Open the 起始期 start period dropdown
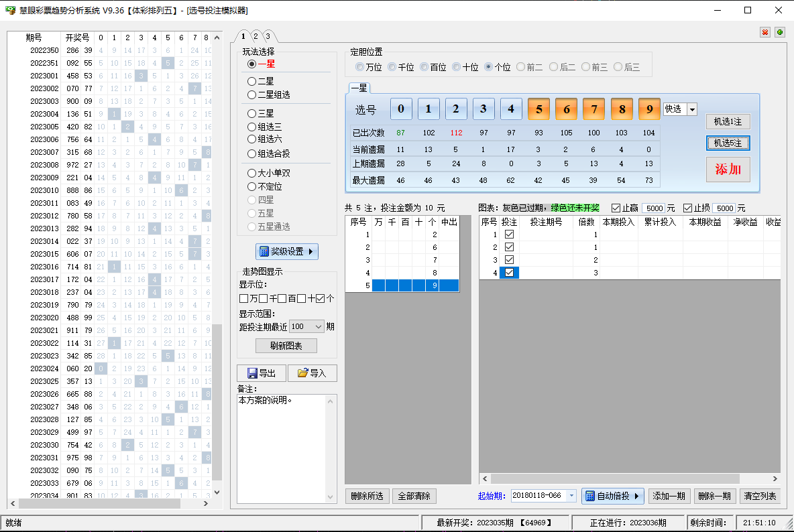Viewport: 794px width, 532px height. [572, 496]
